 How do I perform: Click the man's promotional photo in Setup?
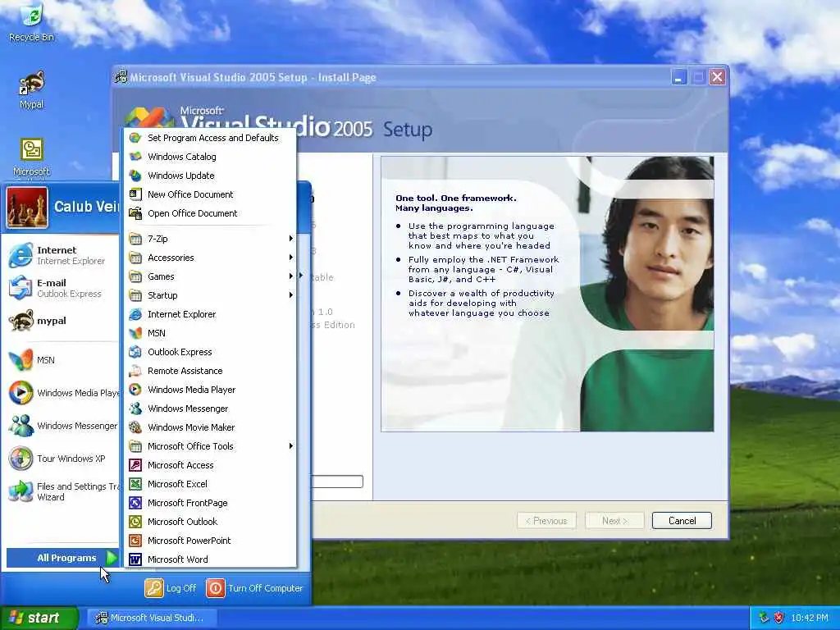pyautogui.click(x=647, y=294)
